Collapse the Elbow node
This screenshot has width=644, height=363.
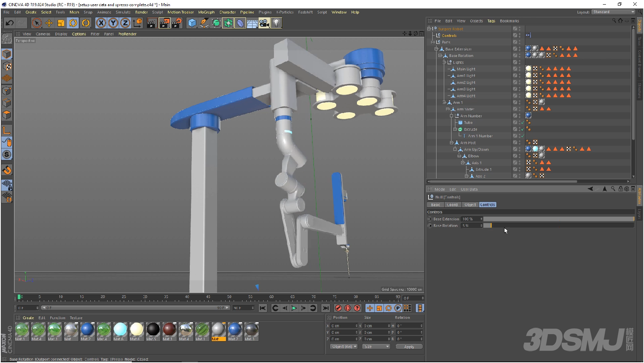(x=459, y=156)
